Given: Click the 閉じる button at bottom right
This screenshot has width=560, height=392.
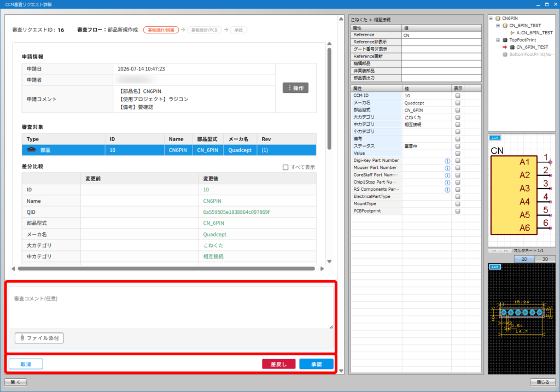Looking at the screenshot, I should pyautogui.click(x=542, y=382).
